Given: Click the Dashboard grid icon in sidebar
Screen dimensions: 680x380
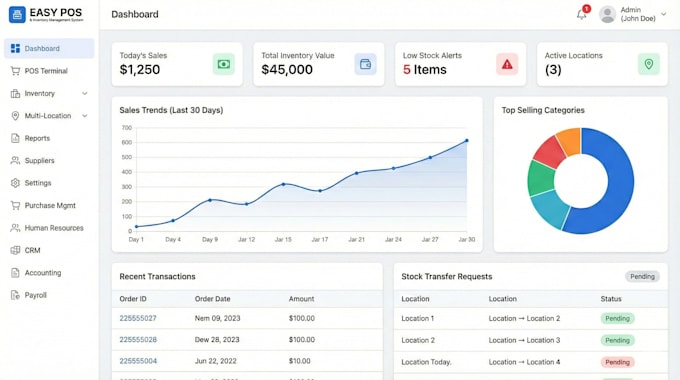Looking at the screenshot, I should [15, 48].
